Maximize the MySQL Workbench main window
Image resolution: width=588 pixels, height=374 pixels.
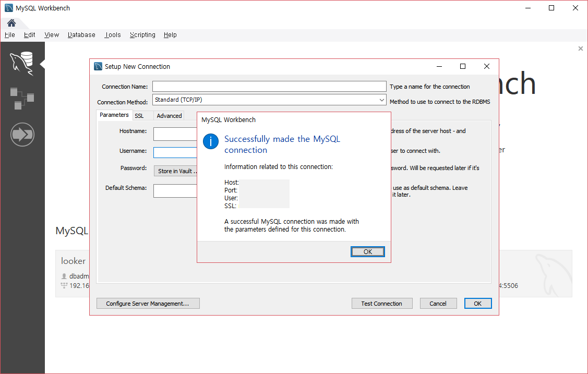[551, 8]
